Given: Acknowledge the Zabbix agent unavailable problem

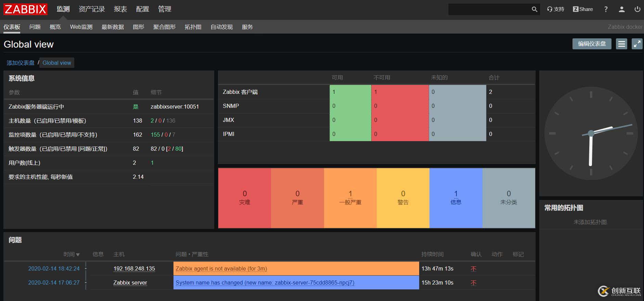Looking at the screenshot, I should [473, 269].
